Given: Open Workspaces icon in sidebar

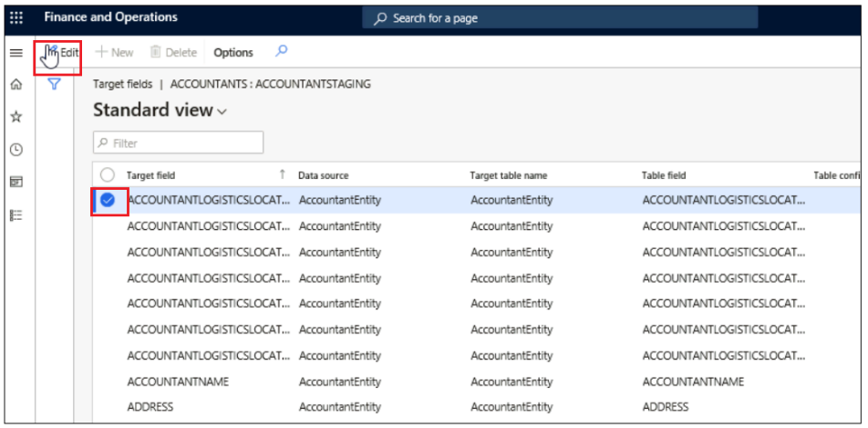Looking at the screenshot, I should tap(16, 182).
